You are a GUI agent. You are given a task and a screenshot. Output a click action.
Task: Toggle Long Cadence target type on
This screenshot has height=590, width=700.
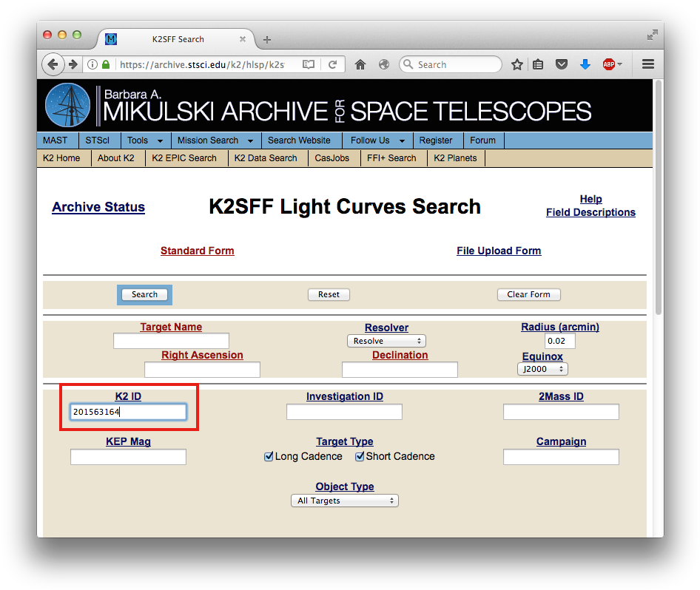[x=269, y=457]
